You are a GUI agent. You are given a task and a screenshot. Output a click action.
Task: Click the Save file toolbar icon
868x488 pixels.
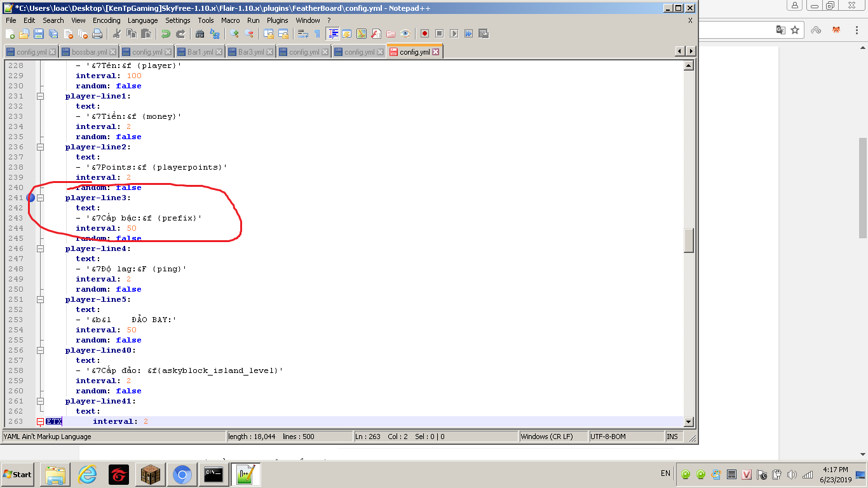[39, 34]
